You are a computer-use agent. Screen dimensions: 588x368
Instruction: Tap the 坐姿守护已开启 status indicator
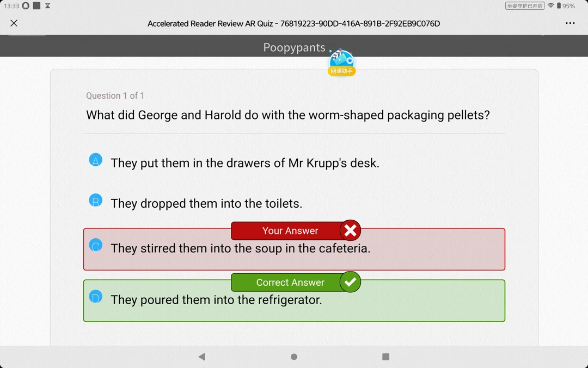point(525,5)
